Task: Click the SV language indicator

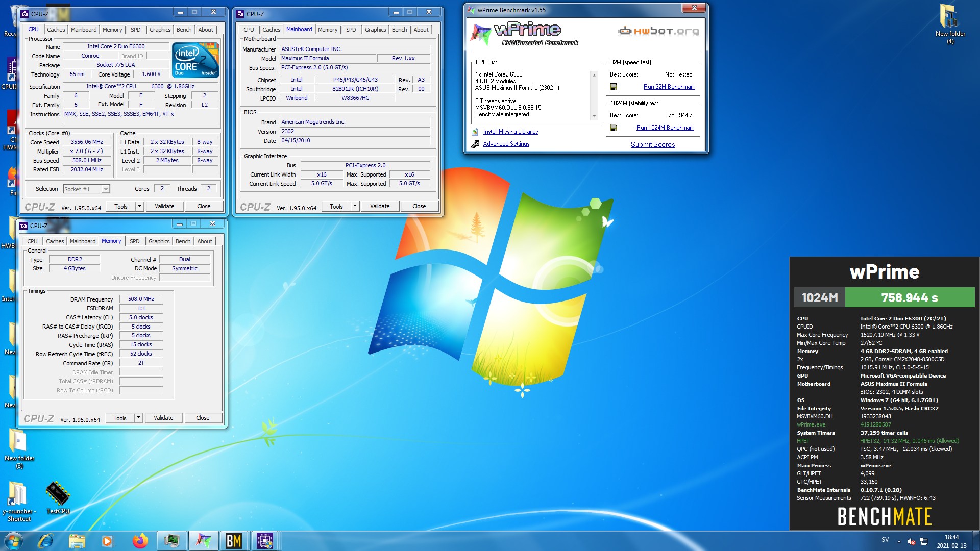Action: 885,540
